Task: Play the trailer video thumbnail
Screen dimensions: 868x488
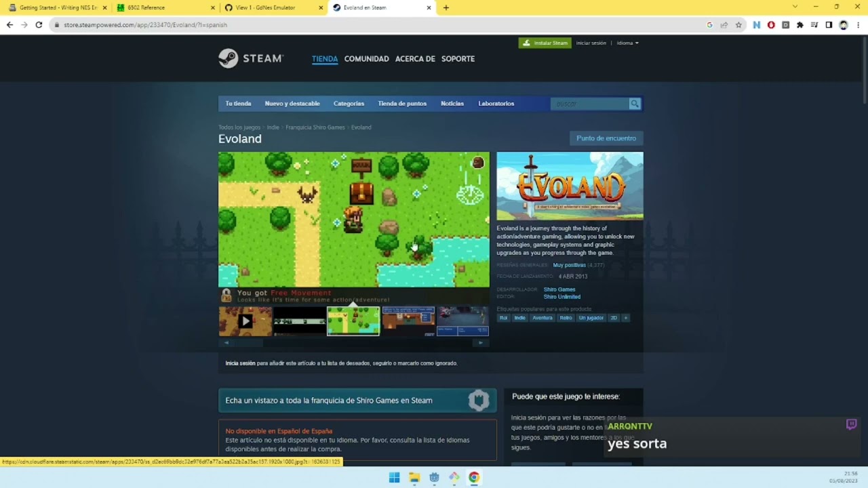Action: [245, 321]
